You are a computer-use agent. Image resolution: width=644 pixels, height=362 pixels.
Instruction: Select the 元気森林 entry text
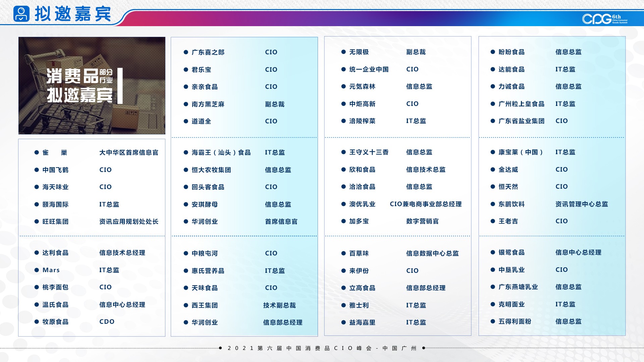pyautogui.click(x=362, y=86)
